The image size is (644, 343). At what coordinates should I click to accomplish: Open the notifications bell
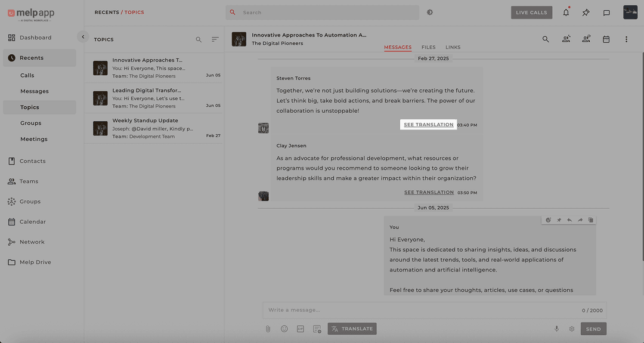point(566,13)
